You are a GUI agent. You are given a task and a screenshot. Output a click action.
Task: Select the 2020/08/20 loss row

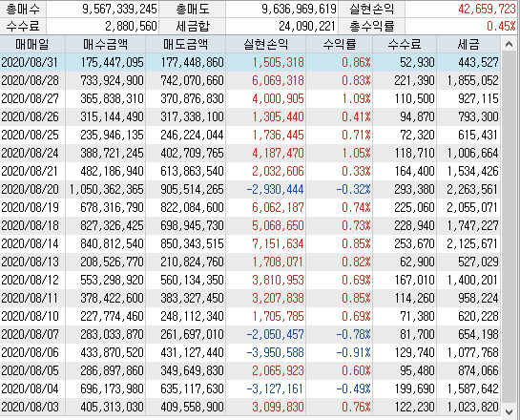point(250,189)
